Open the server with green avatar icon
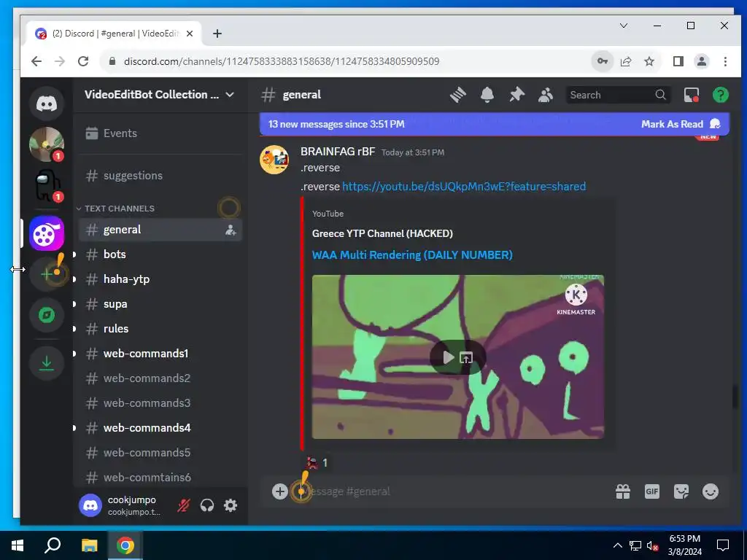This screenshot has width=747, height=560. pos(47,144)
